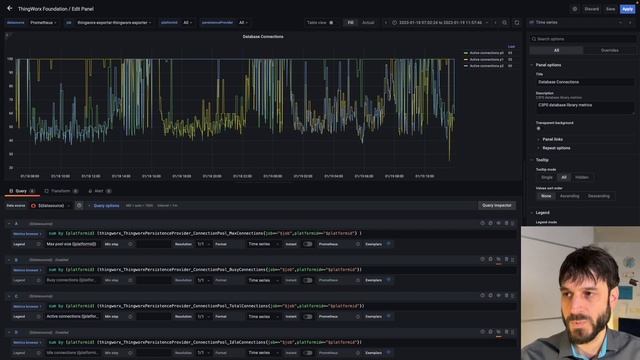Toggle the Table view switch
The image size is (640, 360).
point(331,22)
